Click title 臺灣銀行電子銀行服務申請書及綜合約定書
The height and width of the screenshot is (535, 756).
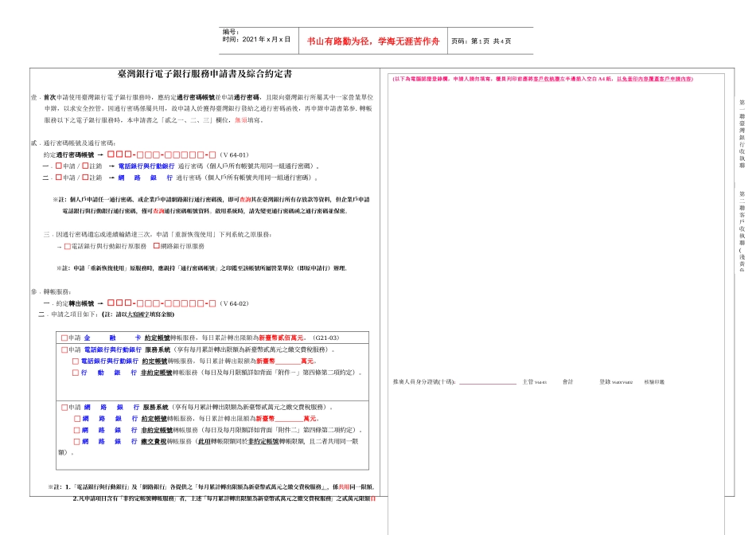pyautogui.click(x=205, y=74)
